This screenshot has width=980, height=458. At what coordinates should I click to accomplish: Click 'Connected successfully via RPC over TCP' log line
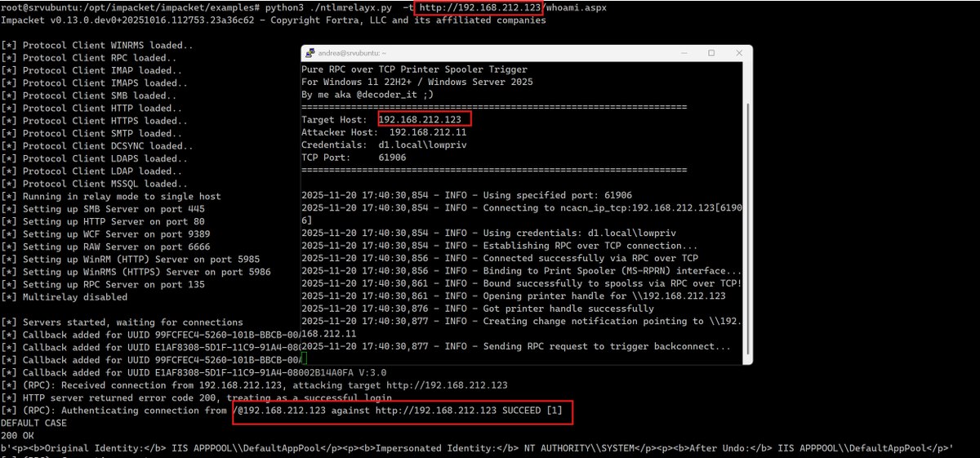[499, 258]
